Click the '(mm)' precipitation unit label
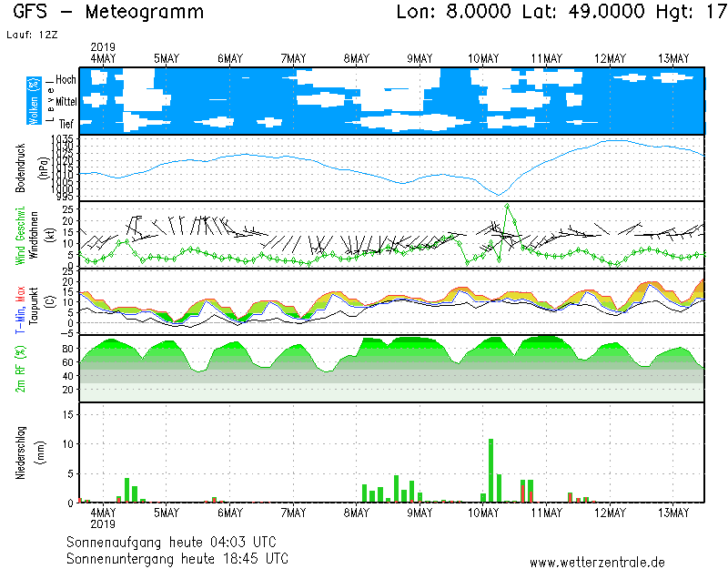Viewport: 728px width, 569px height. (x=41, y=452)
